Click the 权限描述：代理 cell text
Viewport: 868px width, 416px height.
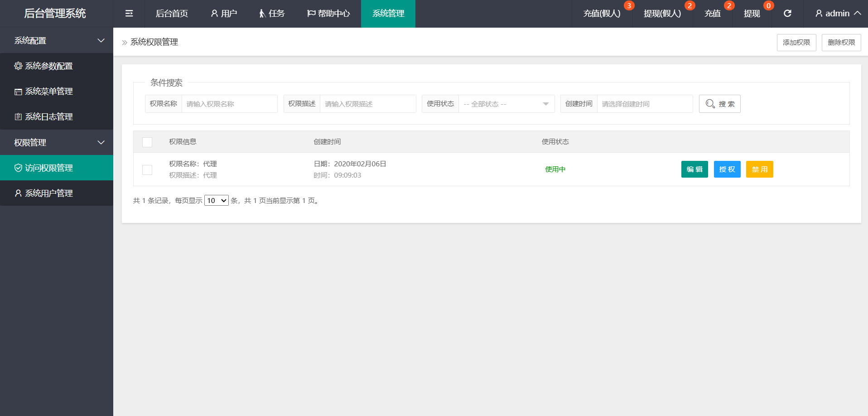click(x=193, y=175)
